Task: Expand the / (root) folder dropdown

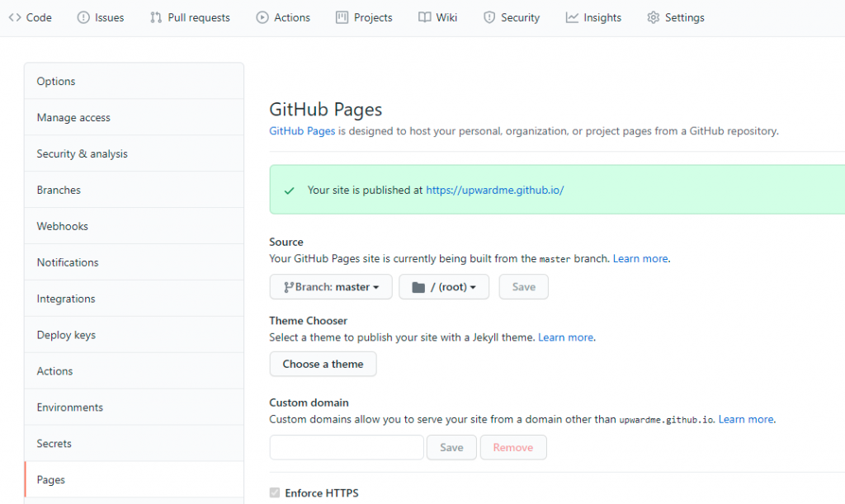Action: tap(444, 287)
